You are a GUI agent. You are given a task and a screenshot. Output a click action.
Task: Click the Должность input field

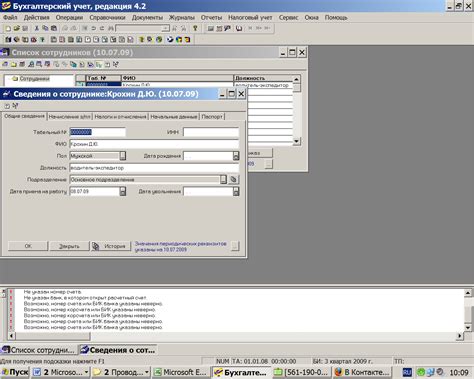154,168
